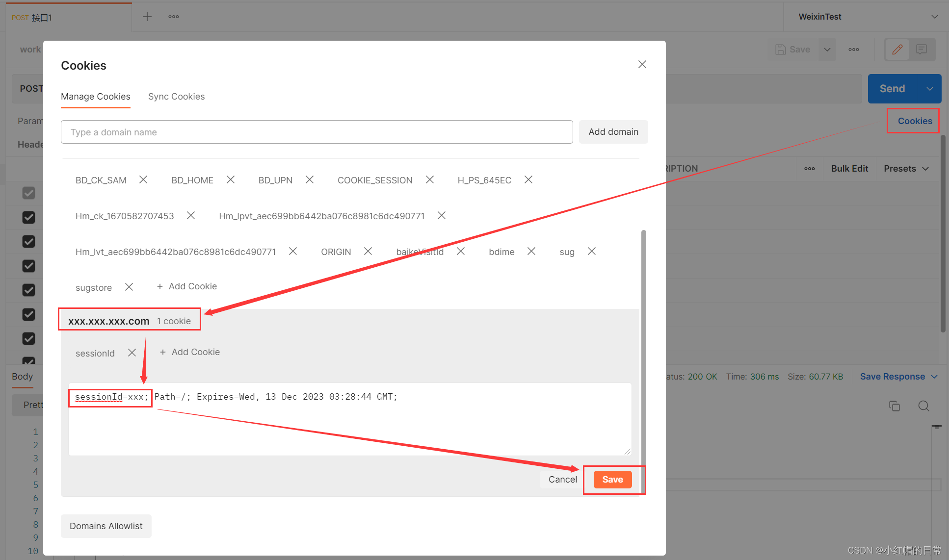Open the comments panel icon
Viewport: 949px width, 560px height.
[x=922, y=50]
